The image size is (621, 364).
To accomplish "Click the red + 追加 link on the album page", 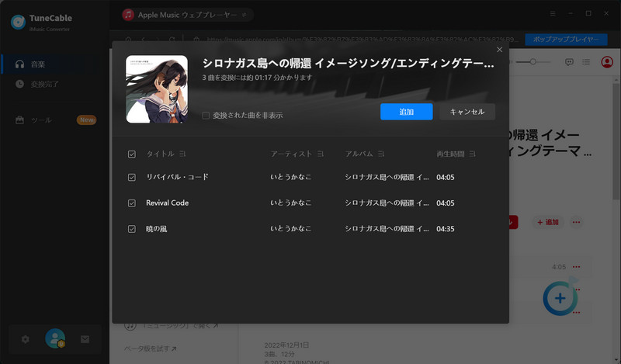I will pyautogui.click(x=548, y=222).
